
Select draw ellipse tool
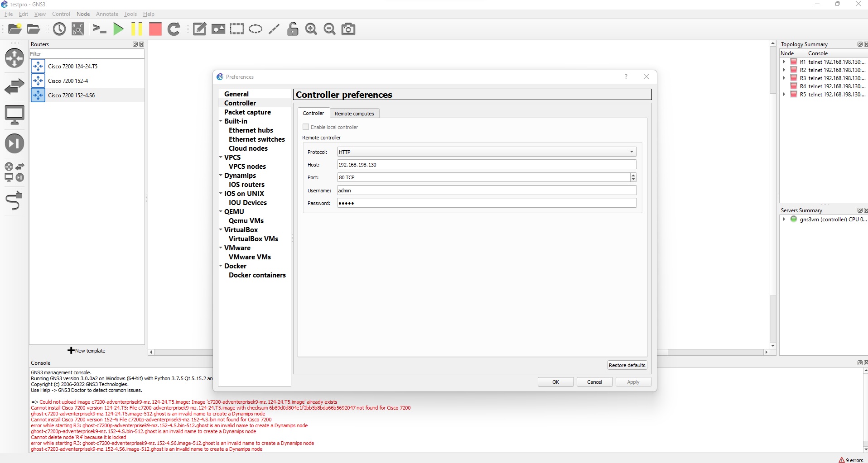[256, 29]
